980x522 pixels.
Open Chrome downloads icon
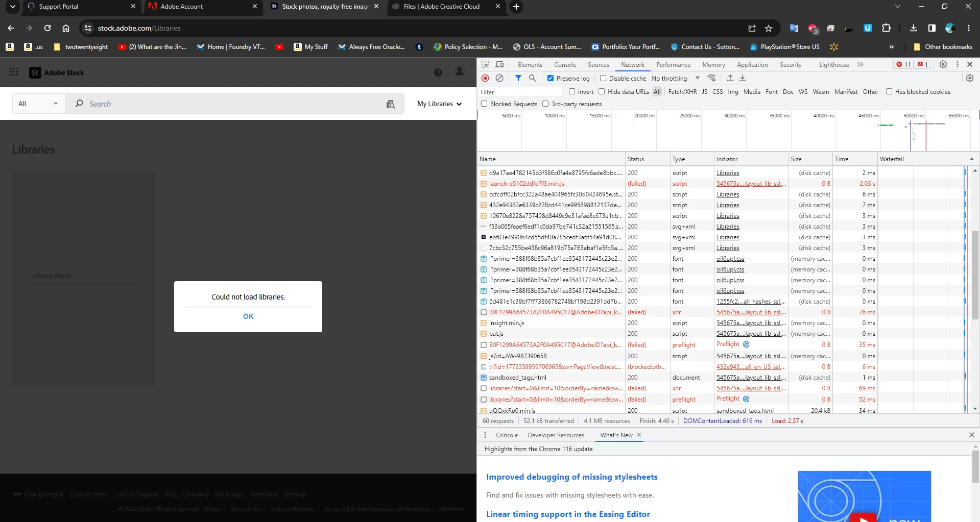[914, 28]
